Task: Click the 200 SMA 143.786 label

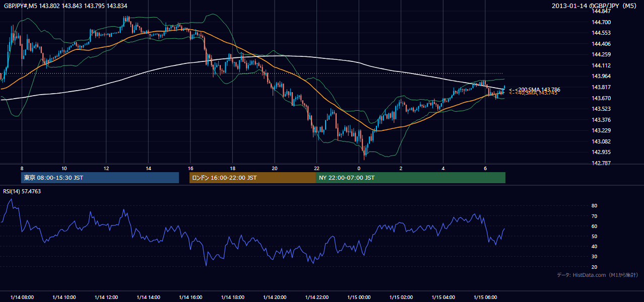Action: pos(534,90)
